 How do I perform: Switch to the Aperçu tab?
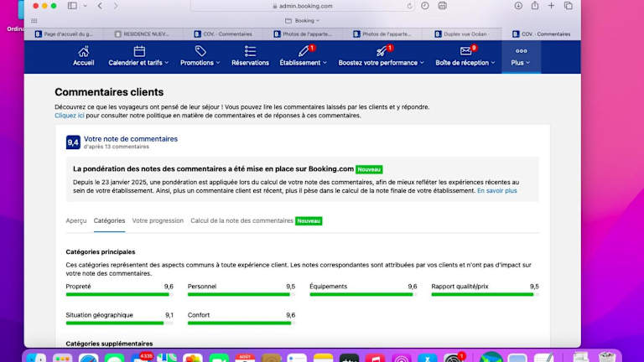(x=76, y=221)
